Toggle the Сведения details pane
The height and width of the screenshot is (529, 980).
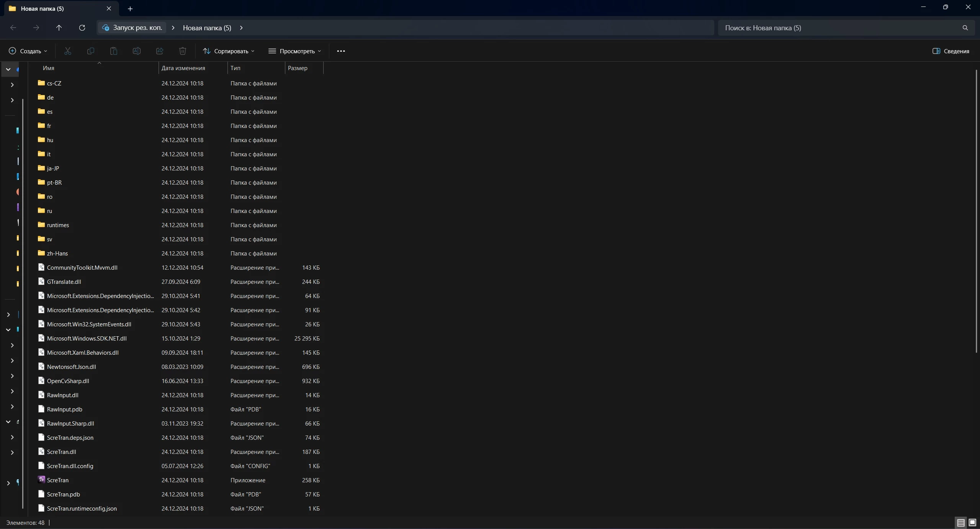pos(951,51)
